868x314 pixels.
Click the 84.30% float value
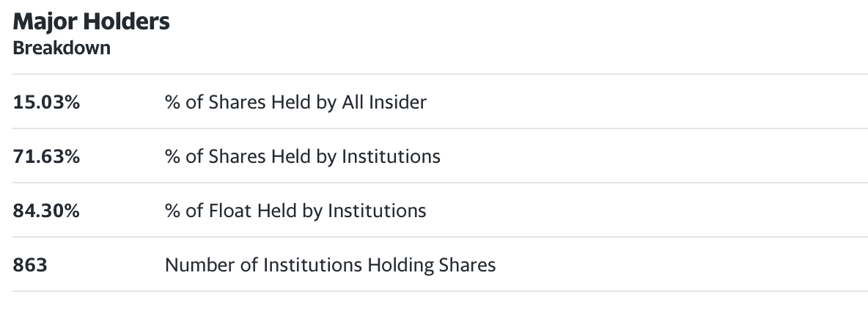[x=46, y=211]
